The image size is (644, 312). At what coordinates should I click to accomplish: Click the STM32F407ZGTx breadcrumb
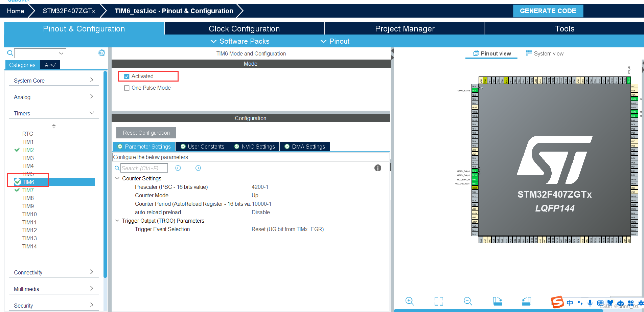click(x=69, y=11)
